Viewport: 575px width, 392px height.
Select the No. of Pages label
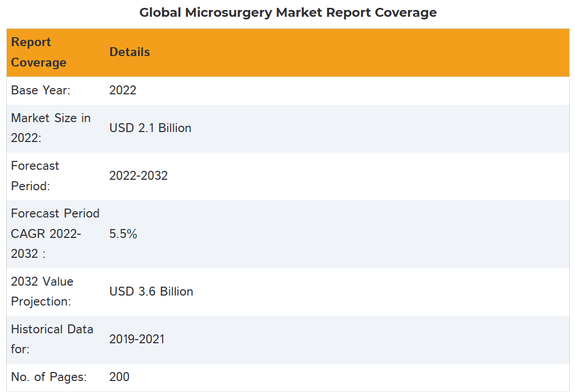coord(49,377)
